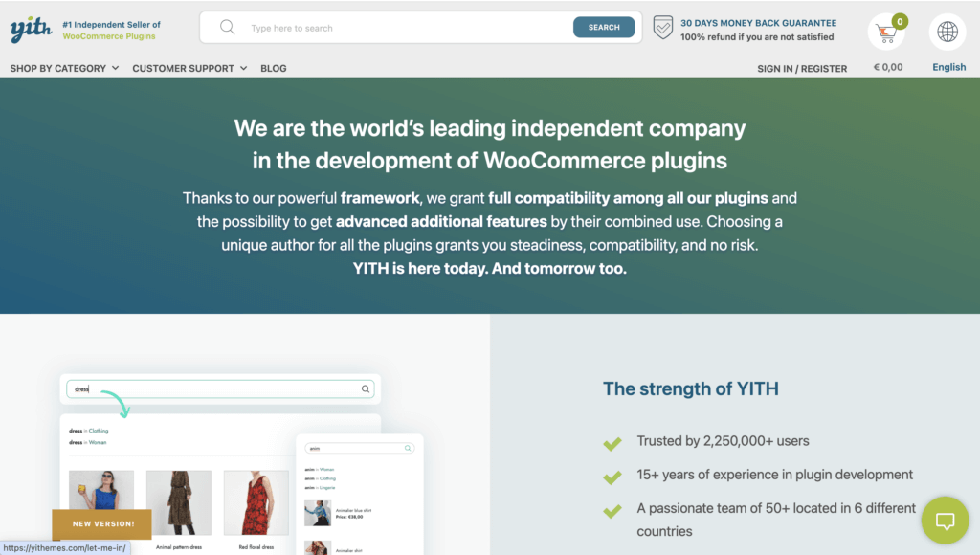Expand the CUSTOMER SUPPORT dropdown arrow
The image size is (980, 555).
[x=244, y=68]
